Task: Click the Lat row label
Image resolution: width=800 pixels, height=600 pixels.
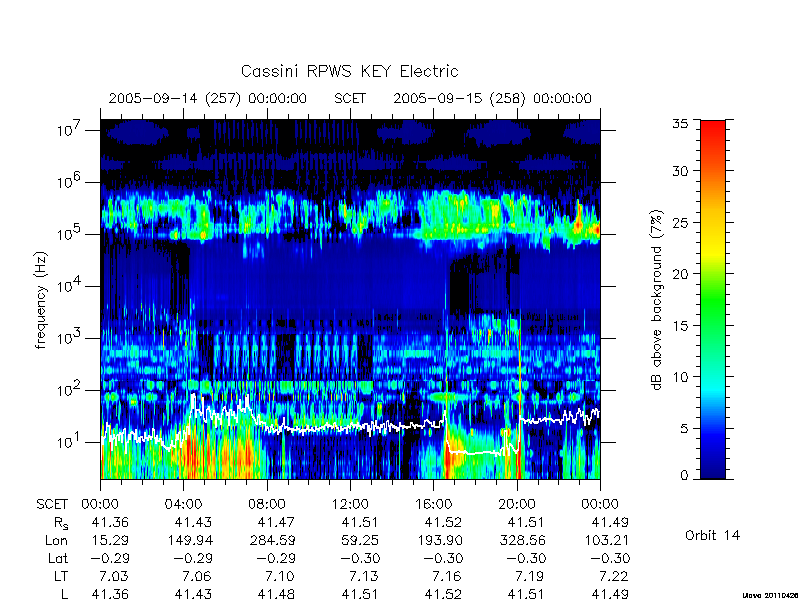Action: (x=58, y=559)
